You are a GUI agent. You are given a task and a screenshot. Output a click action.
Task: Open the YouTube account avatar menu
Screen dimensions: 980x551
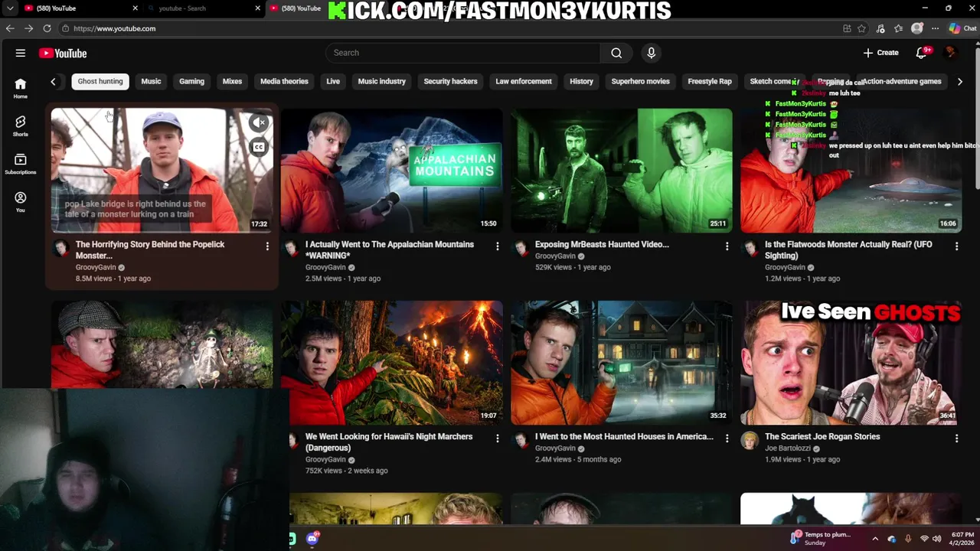[950, 53]
